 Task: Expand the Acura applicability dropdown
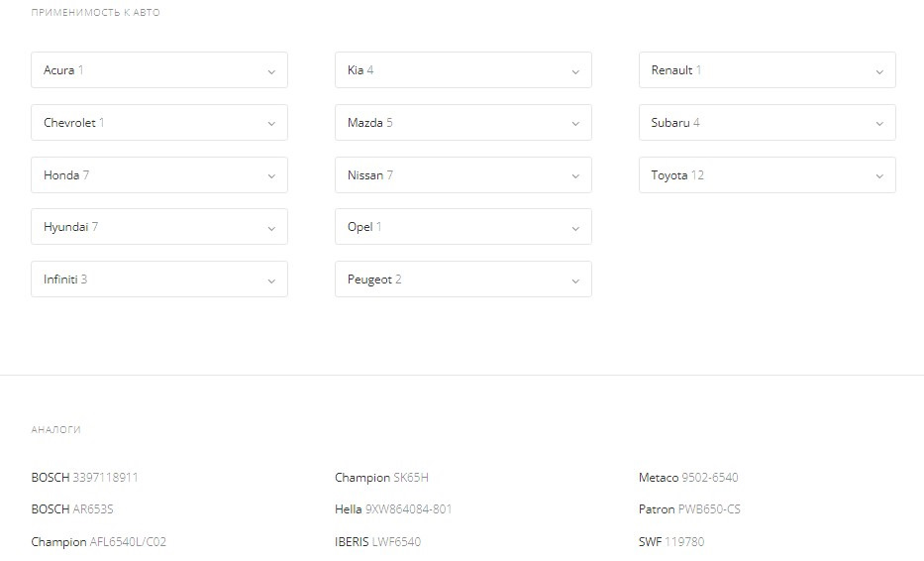(159, 70)
